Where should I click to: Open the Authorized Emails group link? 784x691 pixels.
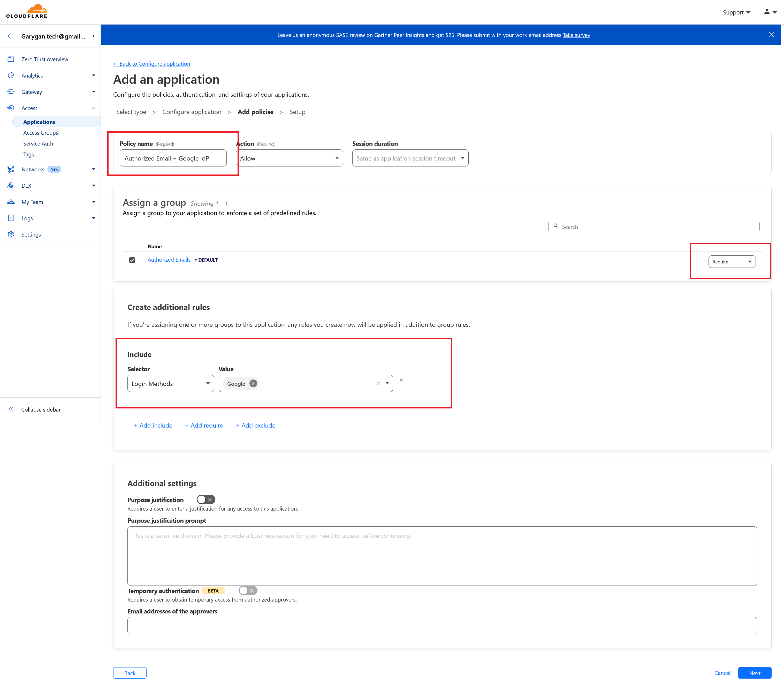pyautogui.click(x=169, y=260)
